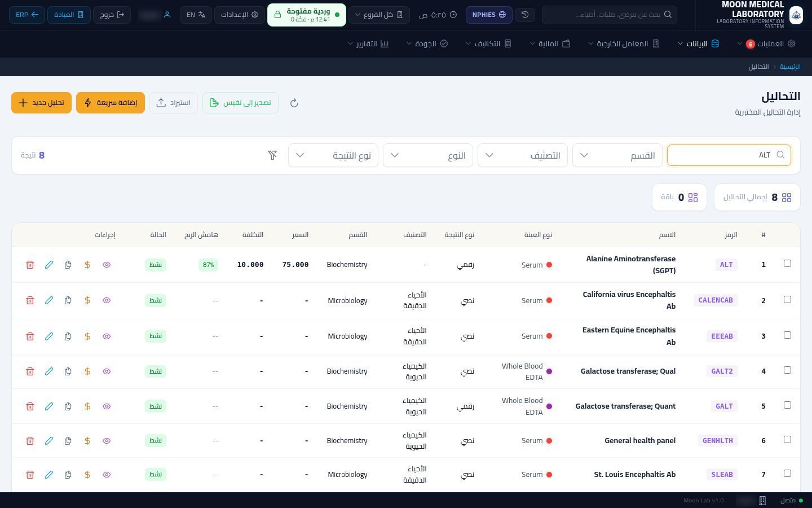Click the استيراد import button

[x=174, y=103]
